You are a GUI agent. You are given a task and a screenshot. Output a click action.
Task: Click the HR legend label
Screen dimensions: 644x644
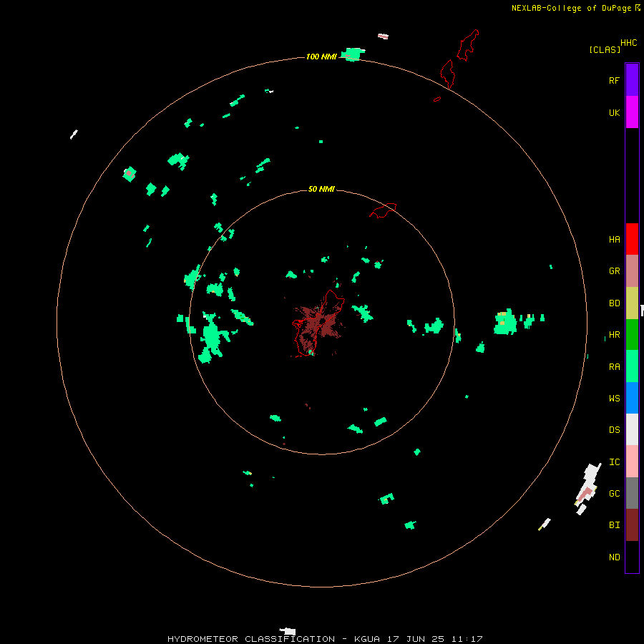(614, 335)
